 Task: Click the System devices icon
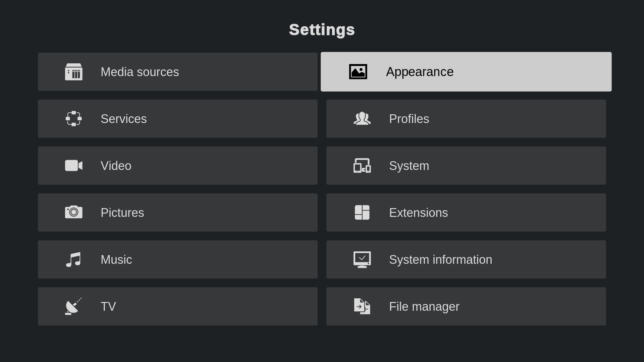tap(362, 166)
